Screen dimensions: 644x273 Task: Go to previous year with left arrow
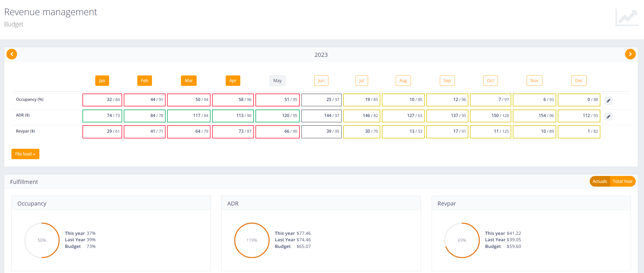tap(12, 54)
